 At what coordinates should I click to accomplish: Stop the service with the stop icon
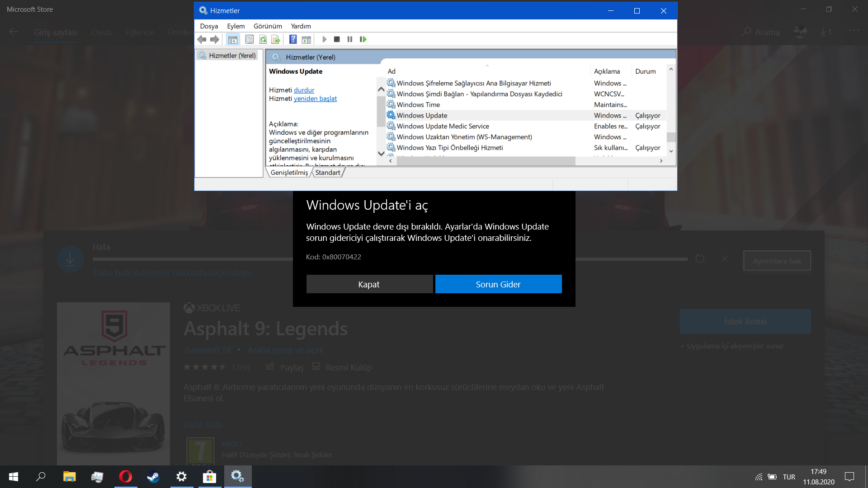tap(337, 39)
